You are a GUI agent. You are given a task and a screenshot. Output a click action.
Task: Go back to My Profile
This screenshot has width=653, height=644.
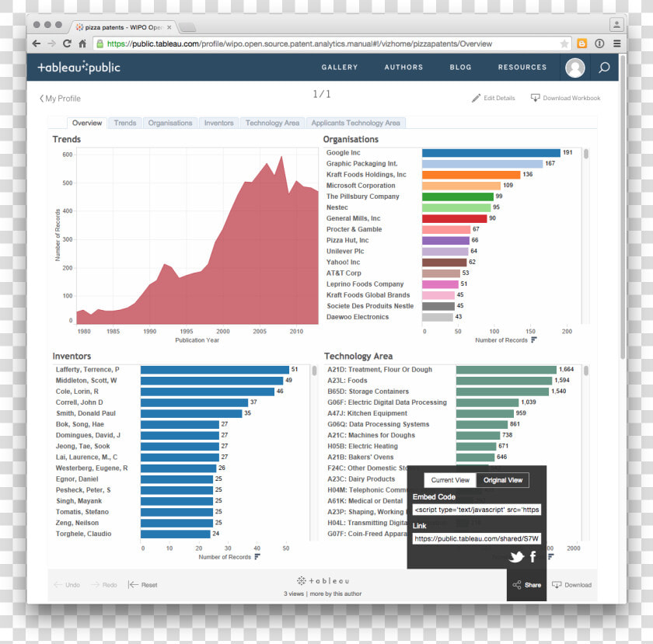(60, 99)
